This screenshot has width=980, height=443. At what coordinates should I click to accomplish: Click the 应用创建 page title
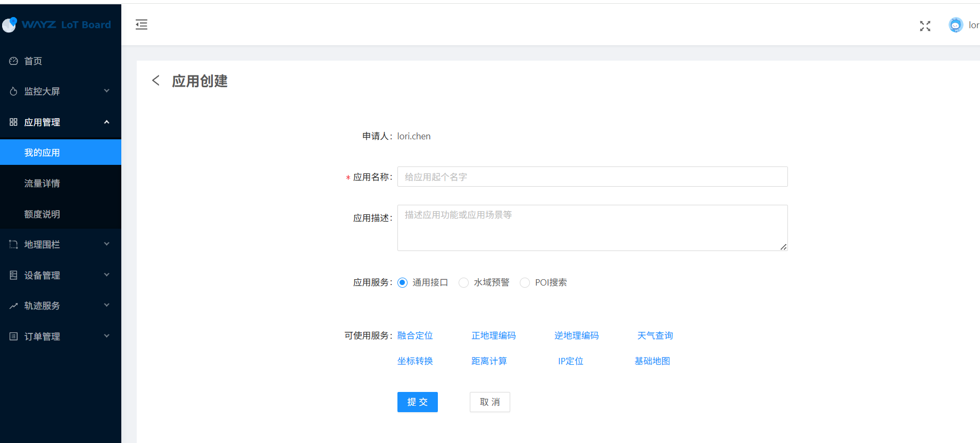tap(200, 81)
